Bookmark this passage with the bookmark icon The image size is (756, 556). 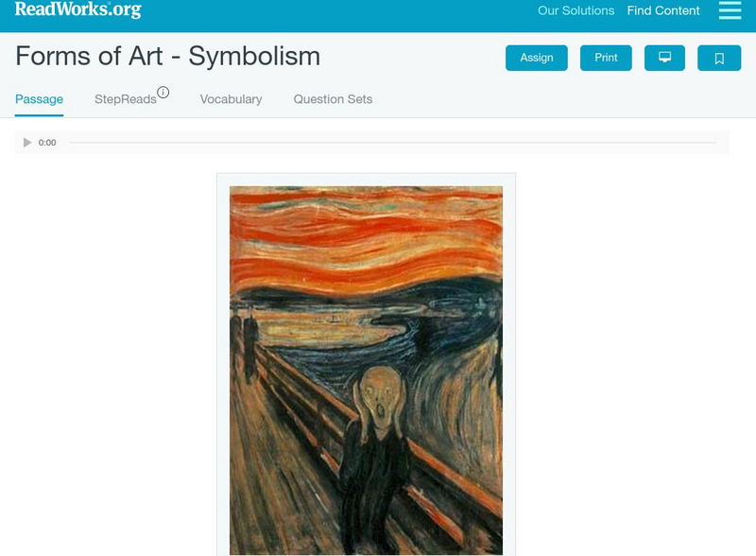coord(719,58)
